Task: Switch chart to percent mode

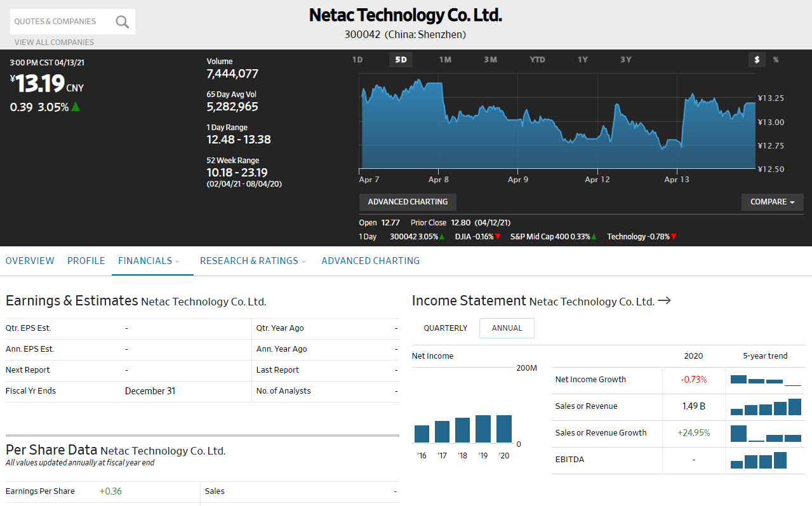Action: [776, 60]
